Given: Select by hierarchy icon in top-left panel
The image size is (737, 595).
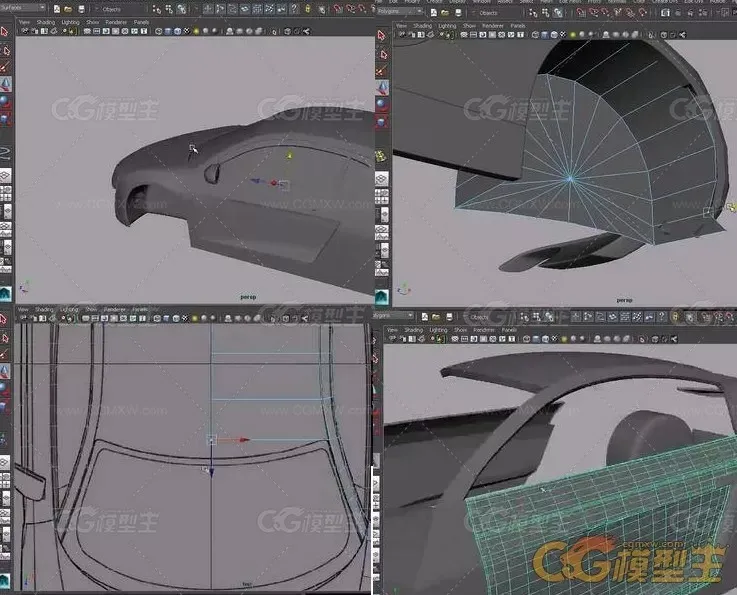Looking at the screenshot, I should click(x=157, y=9).
